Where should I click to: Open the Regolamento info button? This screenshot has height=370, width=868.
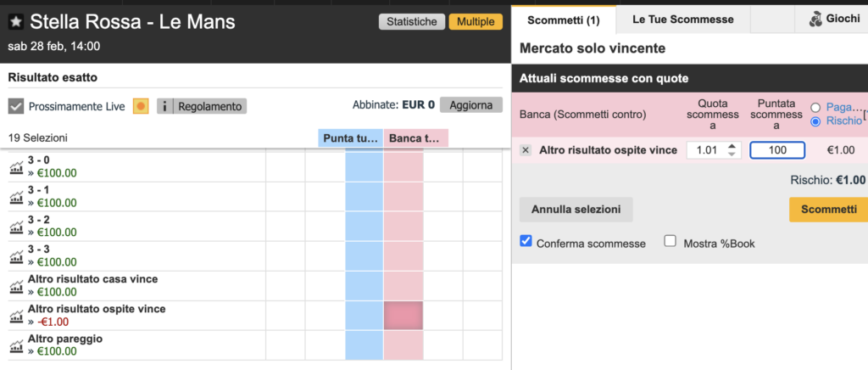(202, 106)
